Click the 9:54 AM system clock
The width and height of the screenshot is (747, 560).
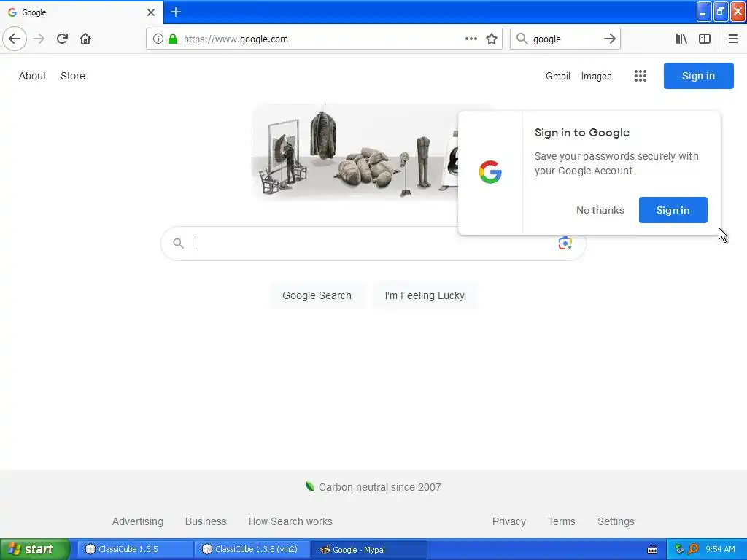click(720, 549)
